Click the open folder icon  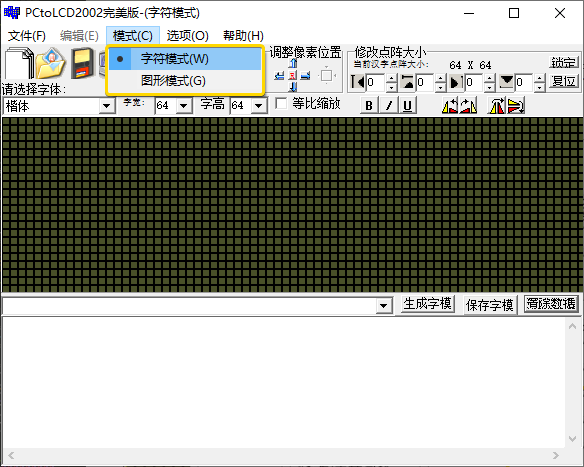click(x=51, y=63)
